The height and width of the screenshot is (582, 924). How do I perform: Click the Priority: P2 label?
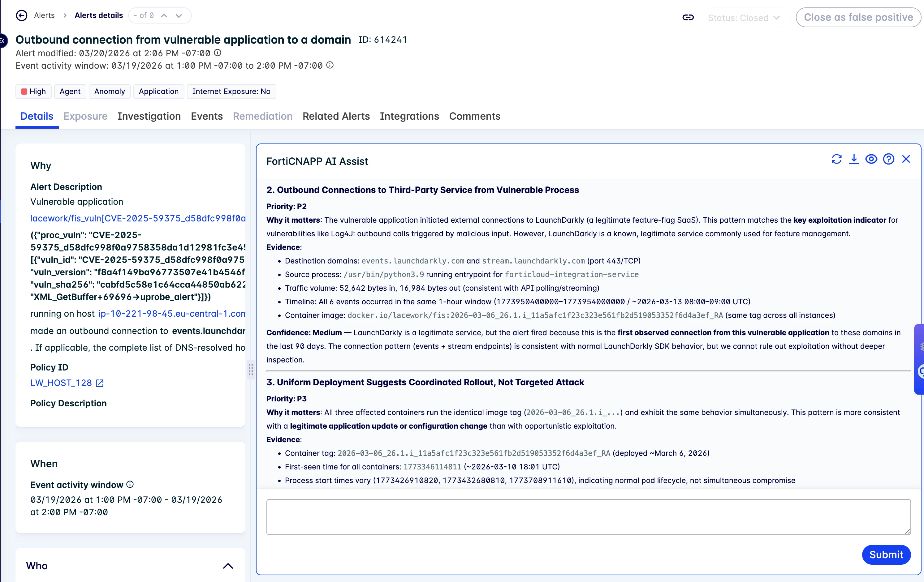[x=286, y=206]
